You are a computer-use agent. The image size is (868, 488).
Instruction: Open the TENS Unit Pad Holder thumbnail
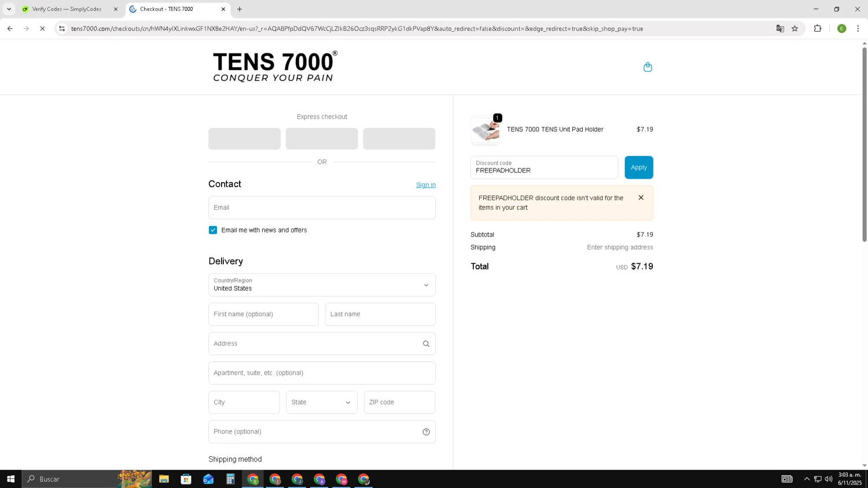tap(486, 130)
